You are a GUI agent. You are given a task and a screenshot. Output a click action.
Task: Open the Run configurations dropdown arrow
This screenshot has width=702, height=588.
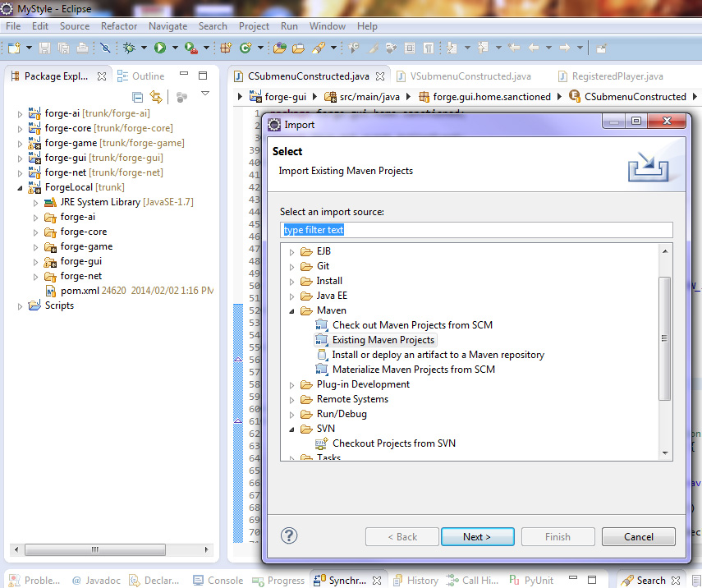175,48
